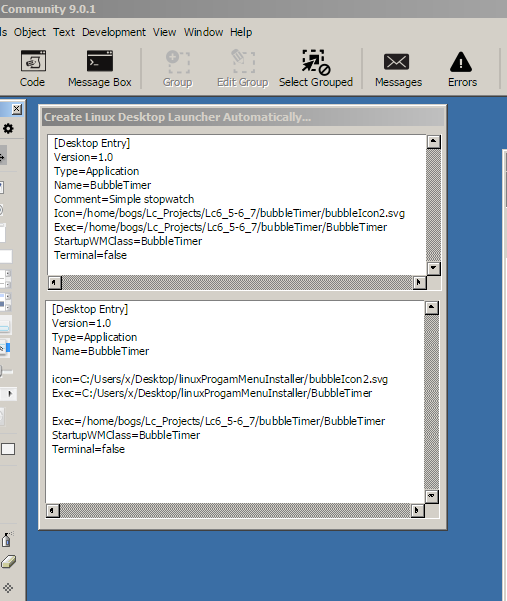Open tools palette settings gear

(8, 128)
